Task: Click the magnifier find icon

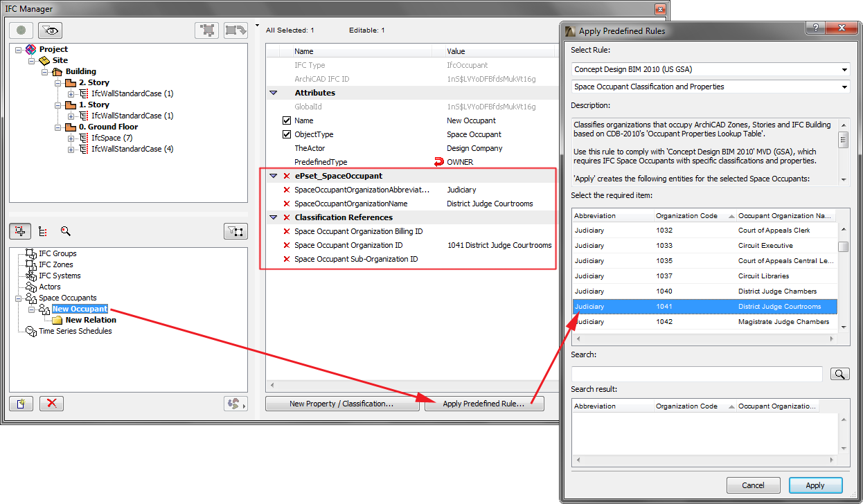Action: (65, 232)
